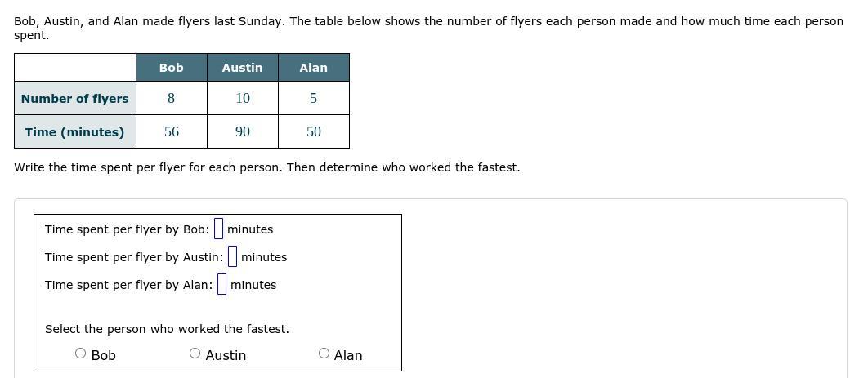The image size is (868, 378).
Task: Click the table cell showing 50 minutes
Action: click(313, 131)
